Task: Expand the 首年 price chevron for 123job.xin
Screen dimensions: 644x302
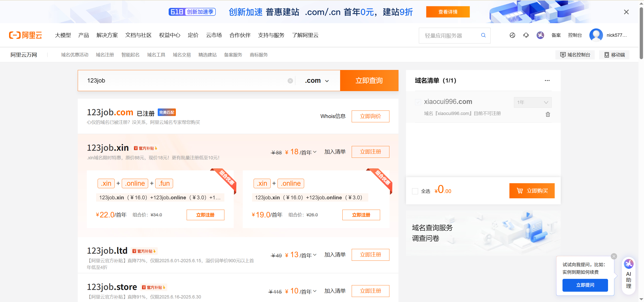Action: tap(315, 152)
